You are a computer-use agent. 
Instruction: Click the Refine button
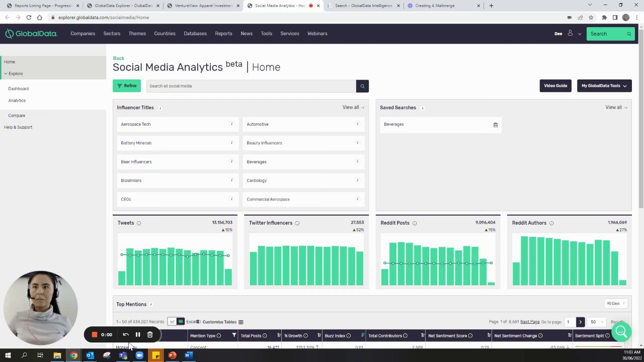point(127,86)
